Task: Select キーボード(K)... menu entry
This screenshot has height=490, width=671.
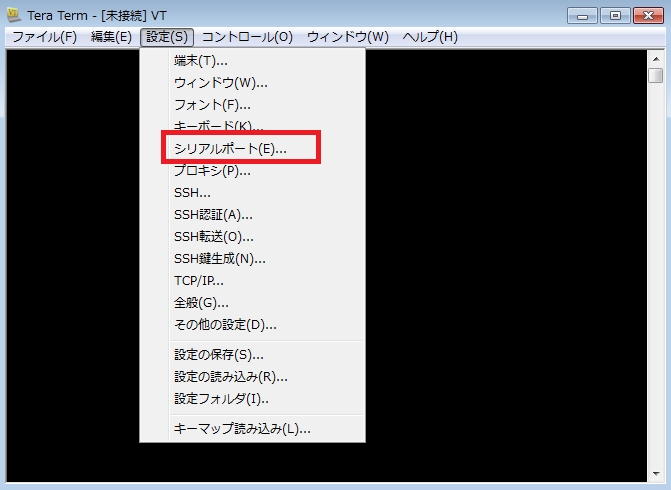Action: 252,126
